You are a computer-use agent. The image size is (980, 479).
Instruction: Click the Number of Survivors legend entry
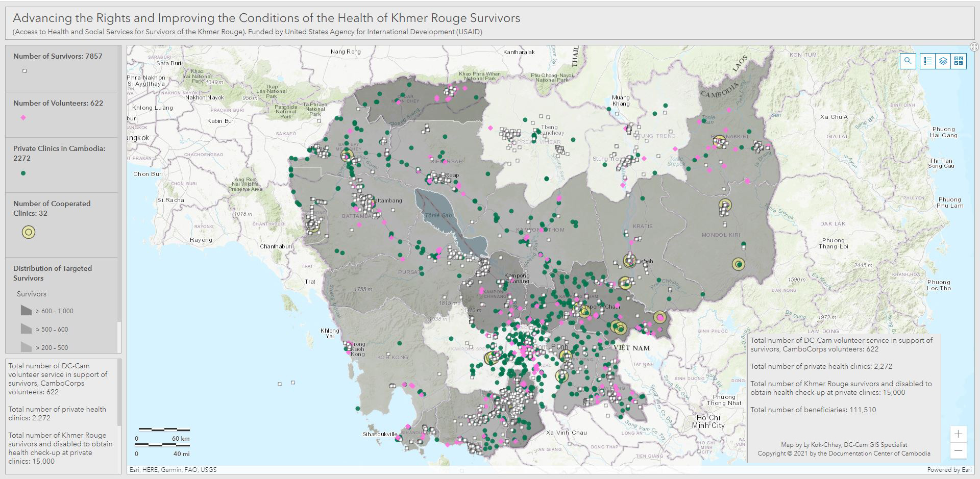58,57
